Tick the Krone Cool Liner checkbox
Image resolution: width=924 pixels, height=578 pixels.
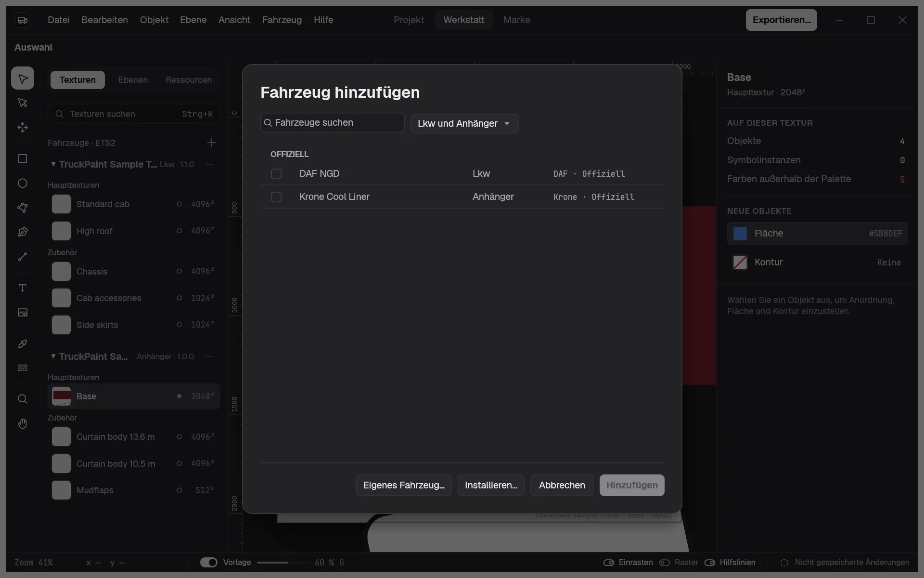(276, 197)
